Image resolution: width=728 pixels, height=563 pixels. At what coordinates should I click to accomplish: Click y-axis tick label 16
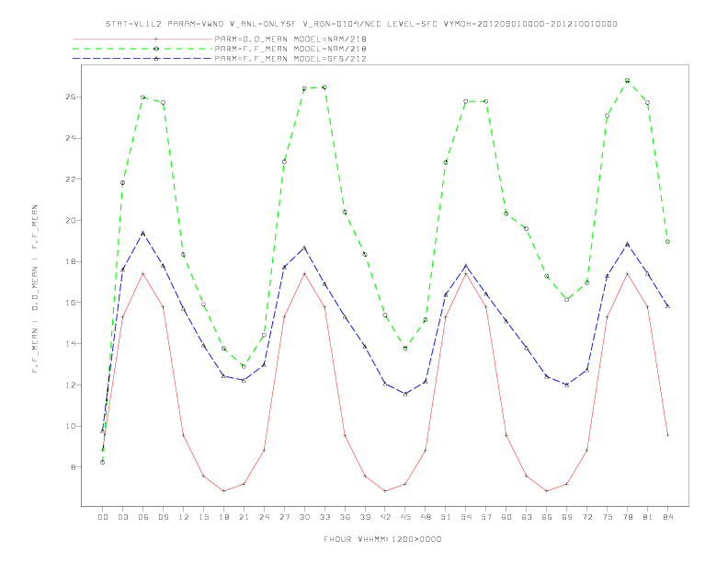(70, 303)
